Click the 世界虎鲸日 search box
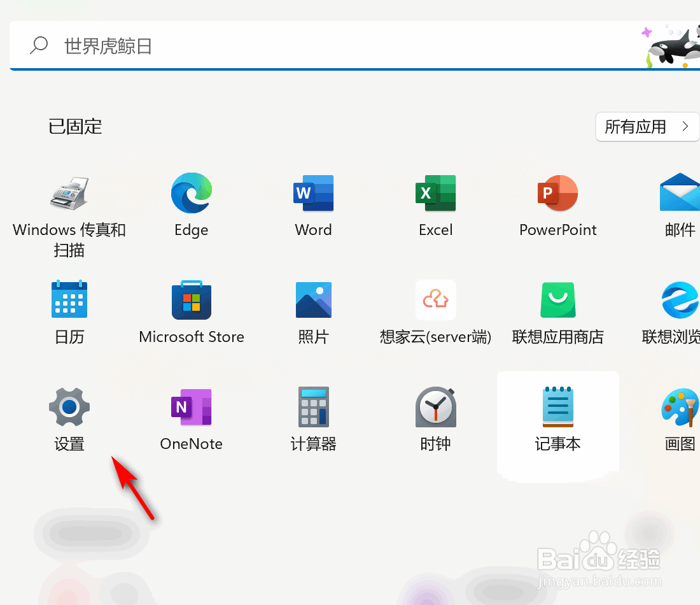Image resolution: width=700 pixels, height=605 pixels. (354, 46)
